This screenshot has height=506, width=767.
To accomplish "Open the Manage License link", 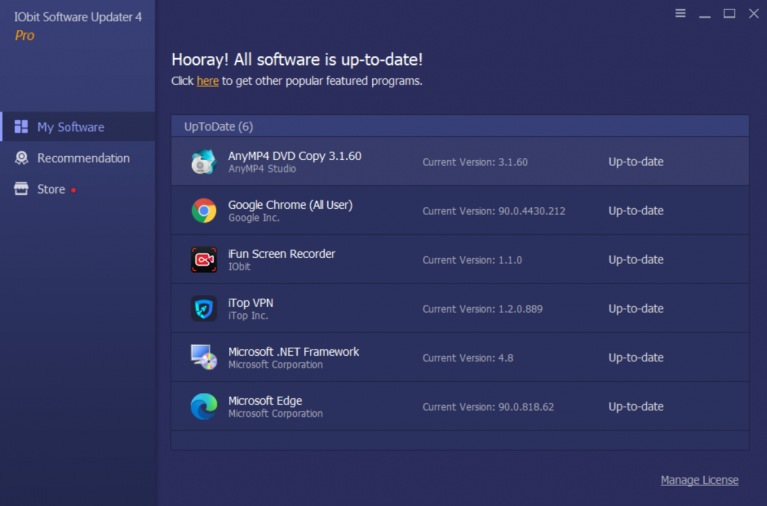I will (699, 480).
